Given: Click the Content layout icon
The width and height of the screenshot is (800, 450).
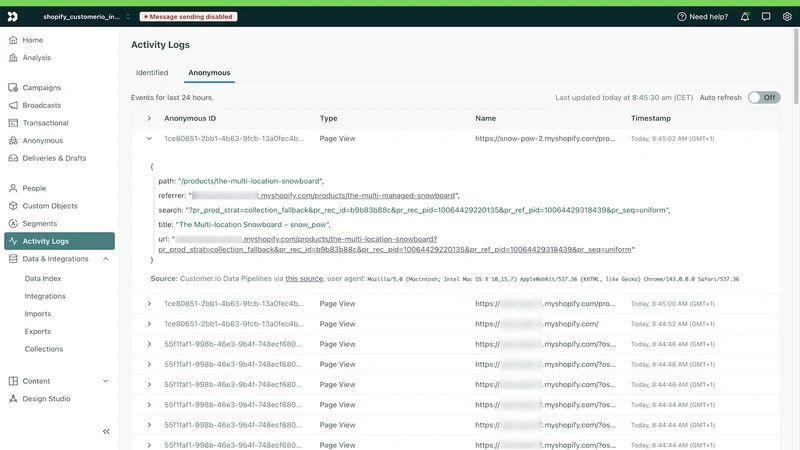Looking at the screenshot, I should click(13, 381).
